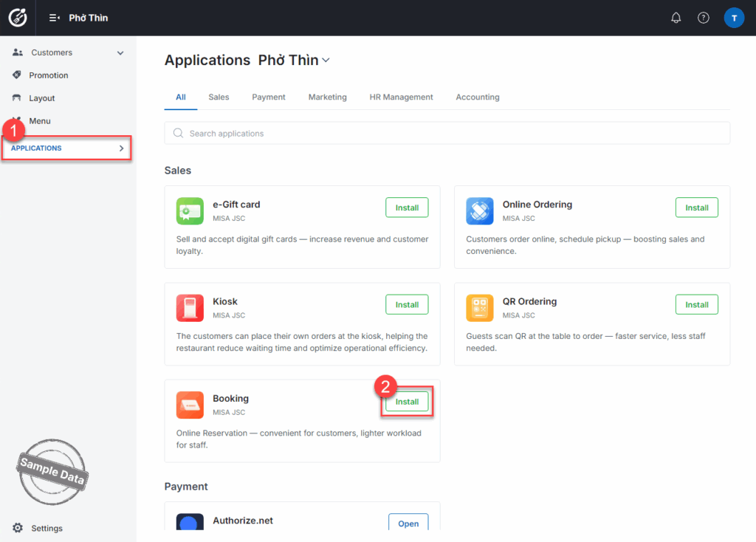756x542 pixels.
Task: Open the help question mark icon
Action: pos(704,18)
